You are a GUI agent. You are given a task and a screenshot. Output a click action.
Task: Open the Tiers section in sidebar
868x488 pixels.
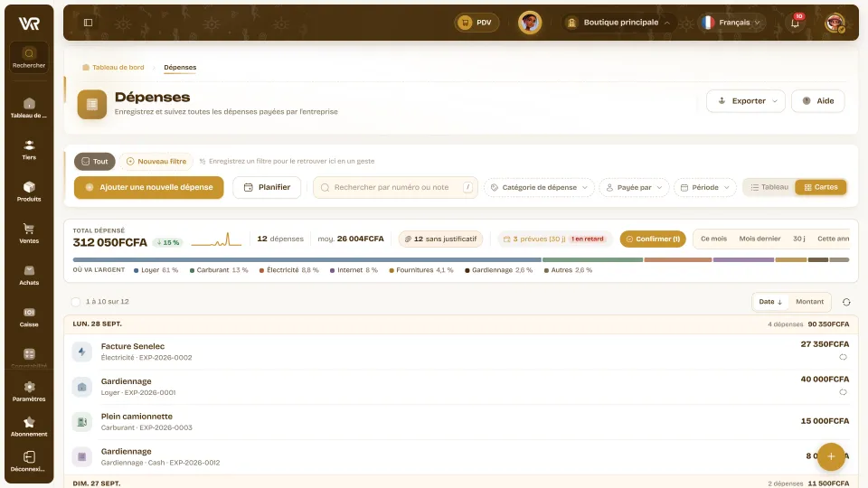coord(29,150)
